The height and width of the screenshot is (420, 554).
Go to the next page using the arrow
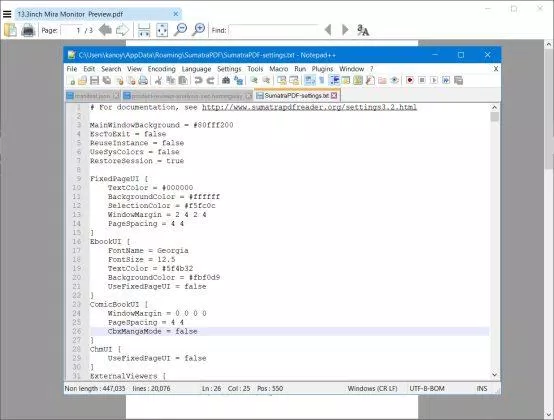(x=122, y=30)
